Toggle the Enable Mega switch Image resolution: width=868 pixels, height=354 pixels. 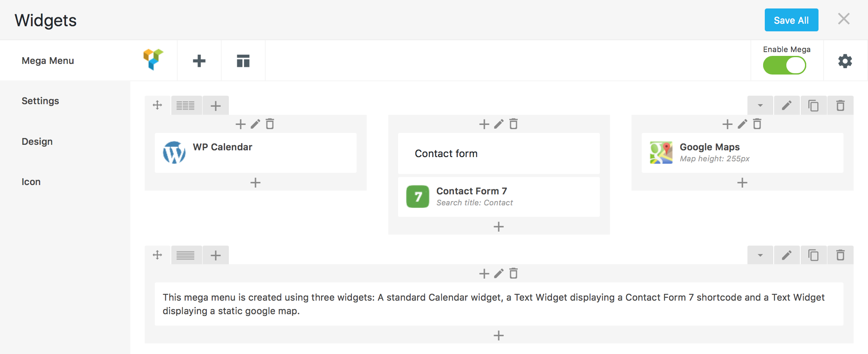click(x=785, y=66)
